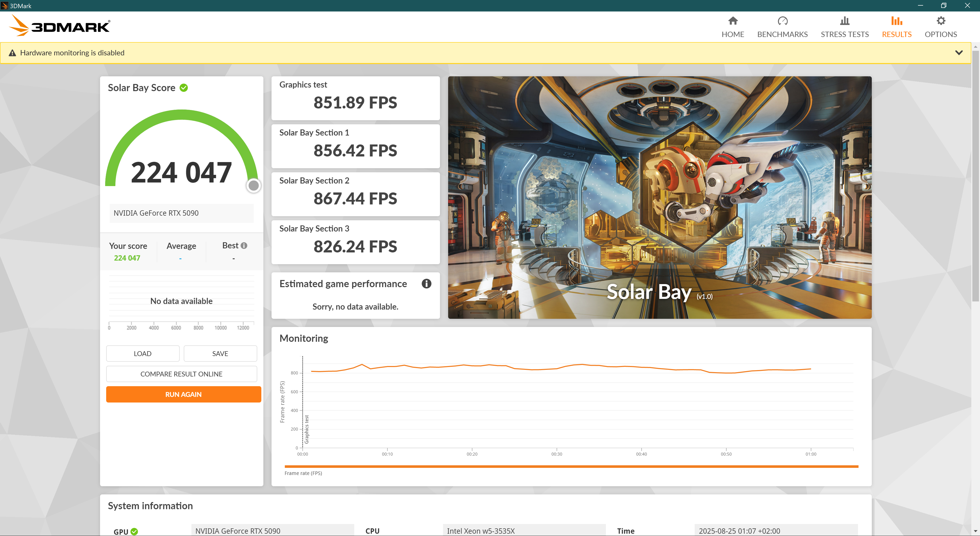The image size is (980, 536).
Task: Go to Stress Tests
Action: click(x=844, y=27)
